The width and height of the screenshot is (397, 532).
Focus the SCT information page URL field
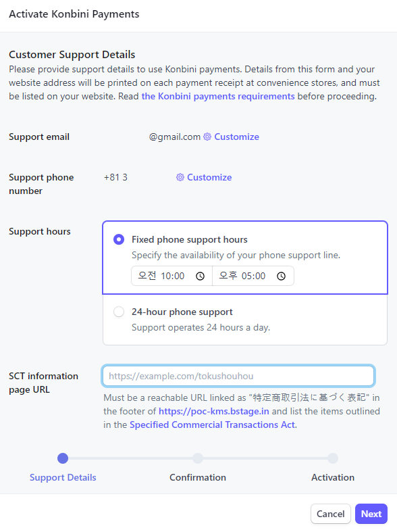238,376
